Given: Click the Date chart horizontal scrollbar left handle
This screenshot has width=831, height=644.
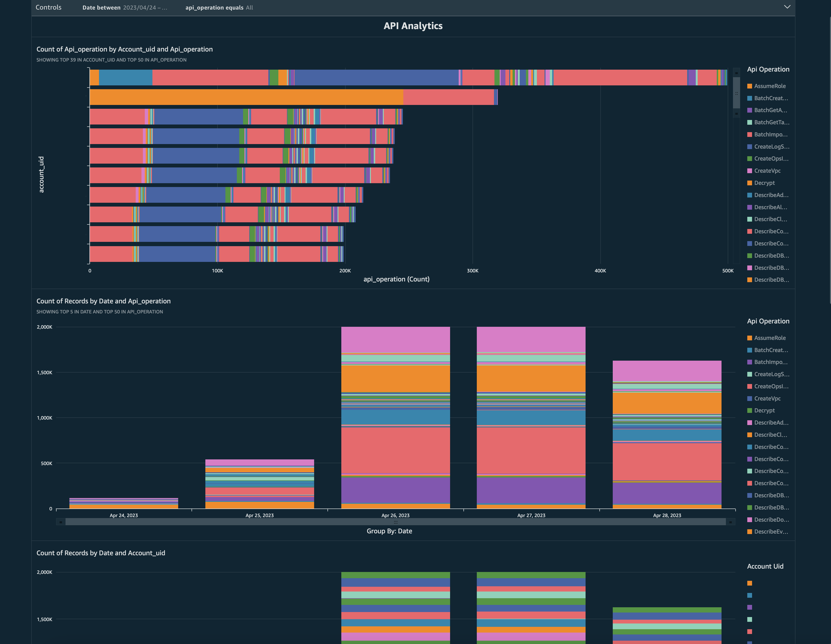Looking at the screenshot, I should click(61, 522).
